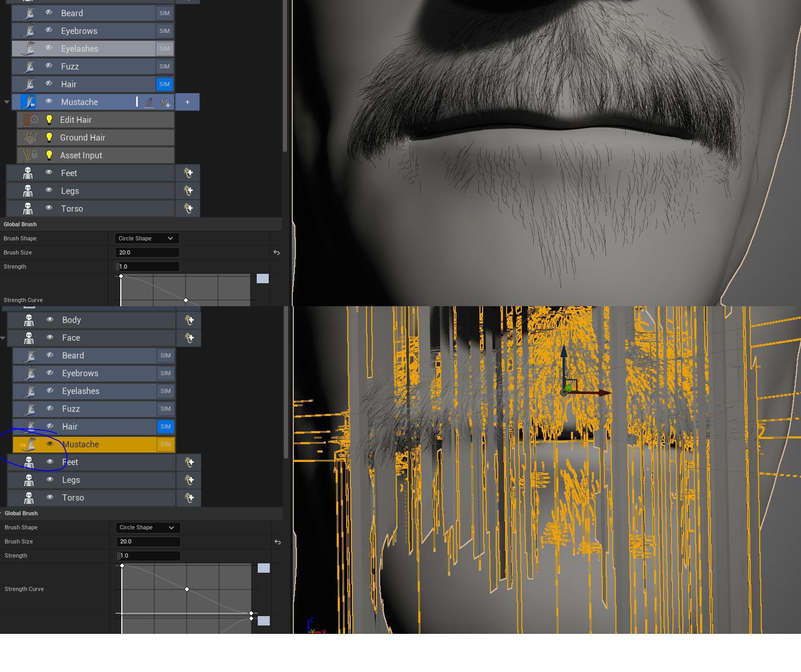Open the Brush Shape dropdown under the Torso row of the upper panel
The width and height of the screenshot is (801, 672).
coord(146,238)
